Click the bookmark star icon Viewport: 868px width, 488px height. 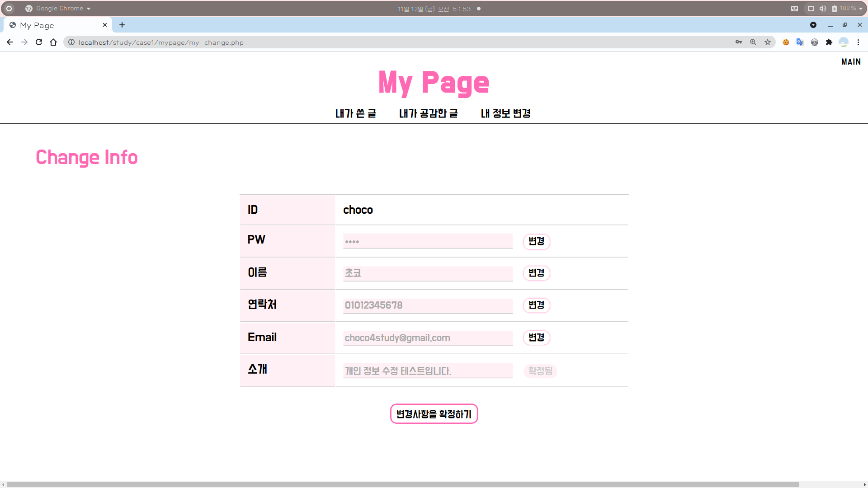click(768, 42)
